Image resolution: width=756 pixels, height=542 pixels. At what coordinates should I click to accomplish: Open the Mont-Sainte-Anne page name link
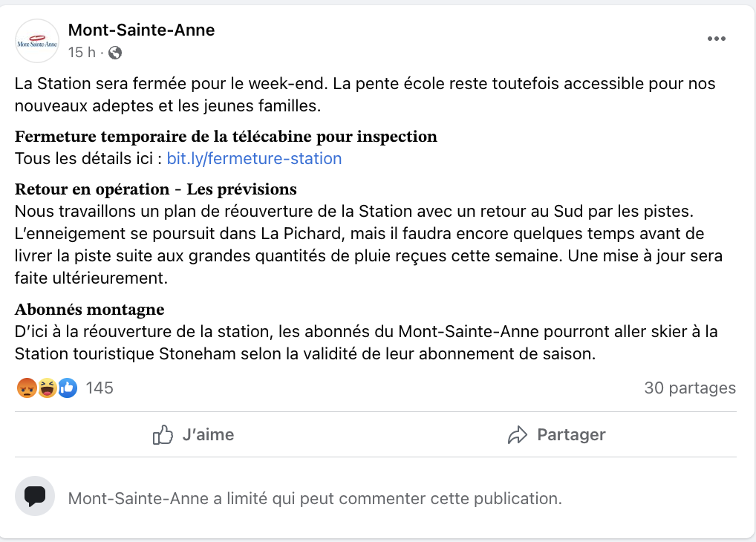coord(141,30)
